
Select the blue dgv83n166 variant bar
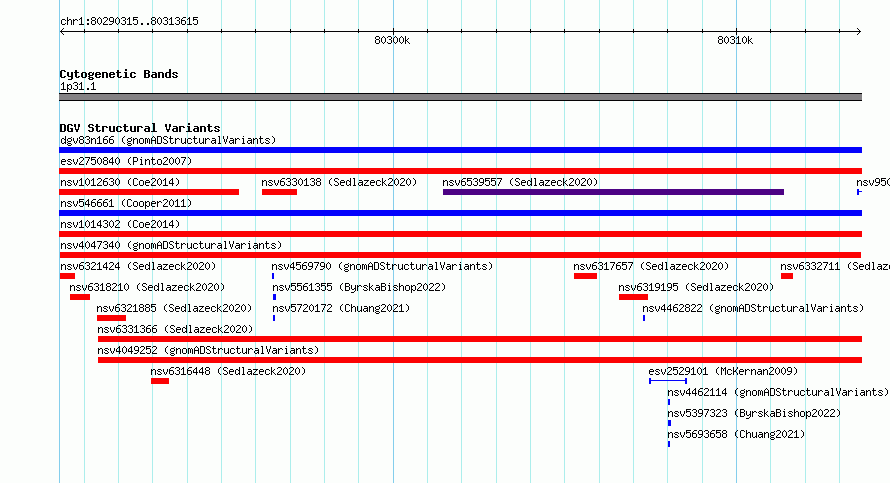[460, 150]
